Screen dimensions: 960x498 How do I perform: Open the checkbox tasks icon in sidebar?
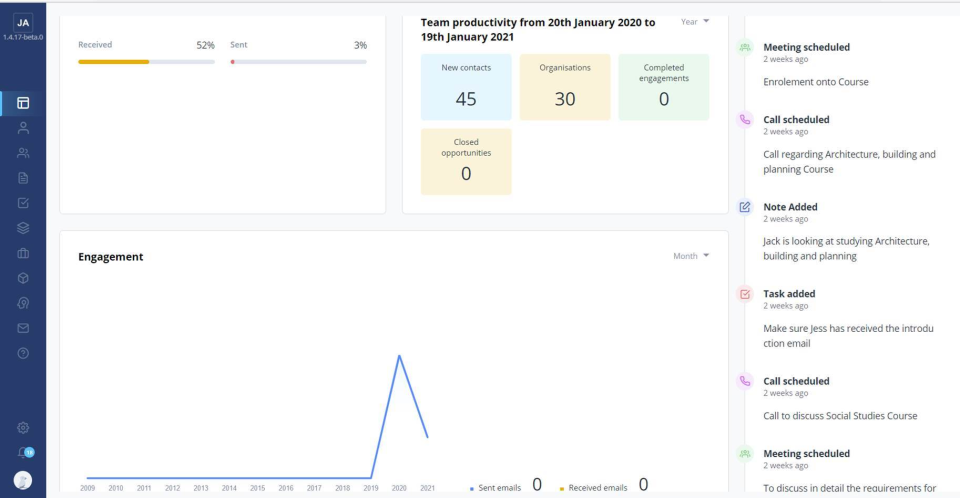(x=23, y=203)
